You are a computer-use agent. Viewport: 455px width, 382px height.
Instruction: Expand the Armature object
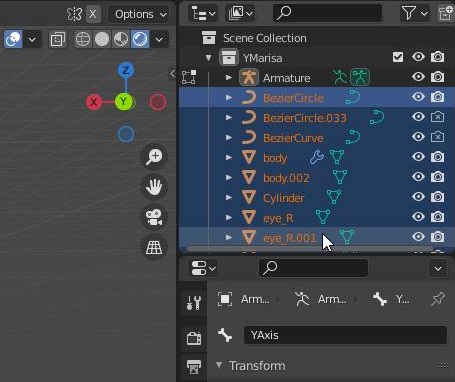click(229, 78)
